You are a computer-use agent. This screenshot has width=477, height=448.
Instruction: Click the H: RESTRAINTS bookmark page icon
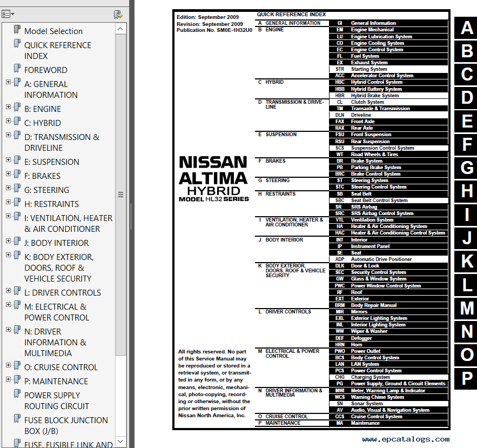(17, 203)
